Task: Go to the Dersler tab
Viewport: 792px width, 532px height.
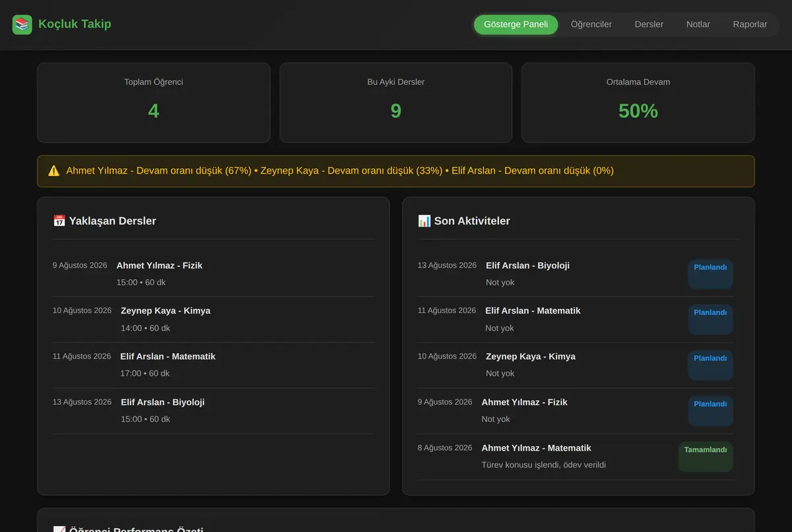Action: [649, 24]
